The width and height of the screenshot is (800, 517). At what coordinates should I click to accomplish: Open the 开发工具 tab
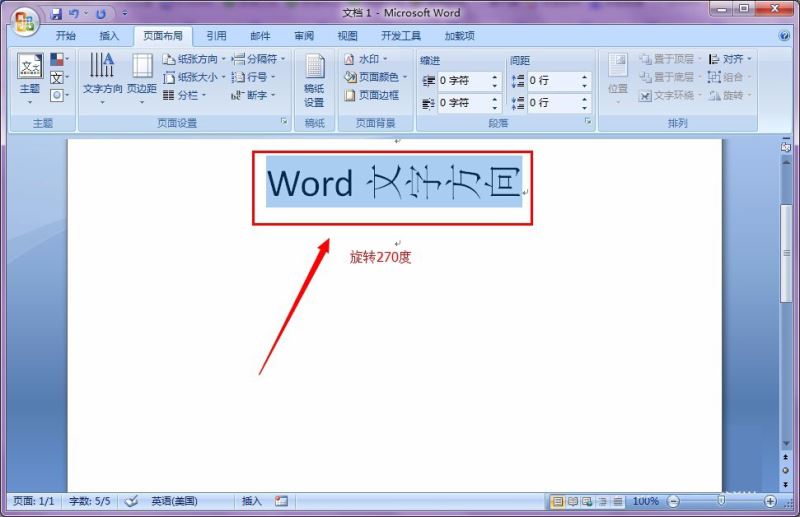[401, 36]
